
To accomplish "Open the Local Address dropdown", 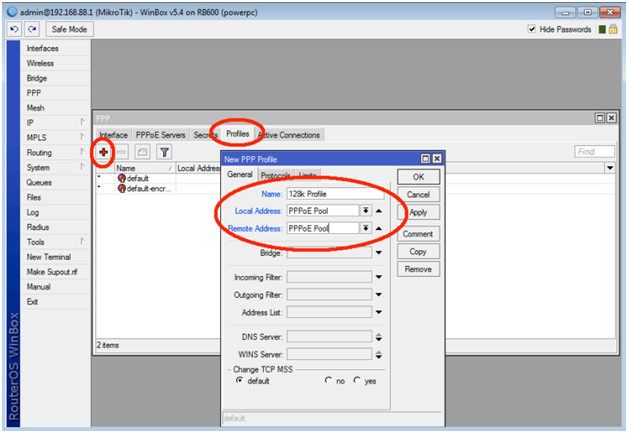I will pos(366,210).
